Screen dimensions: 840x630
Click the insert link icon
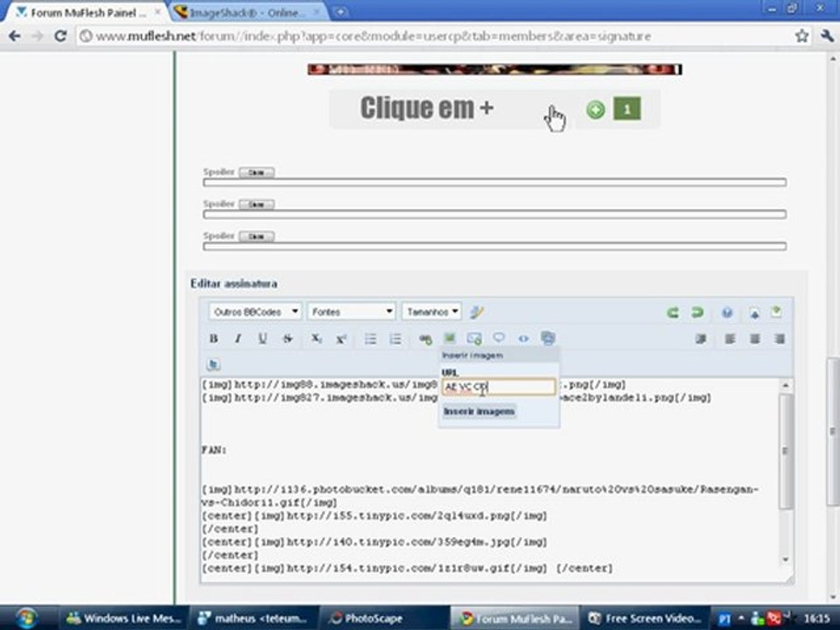point(425,339)
